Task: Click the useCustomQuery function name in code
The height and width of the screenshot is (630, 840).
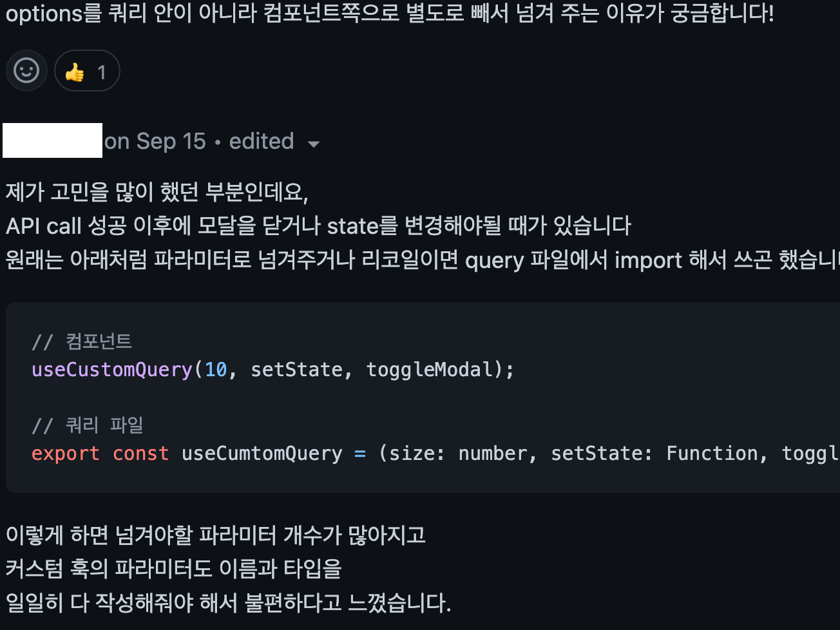Action: [111, 368]
